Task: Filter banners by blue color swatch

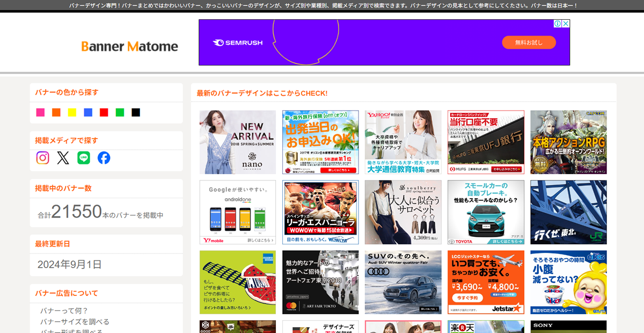Action: pos(88,112)
